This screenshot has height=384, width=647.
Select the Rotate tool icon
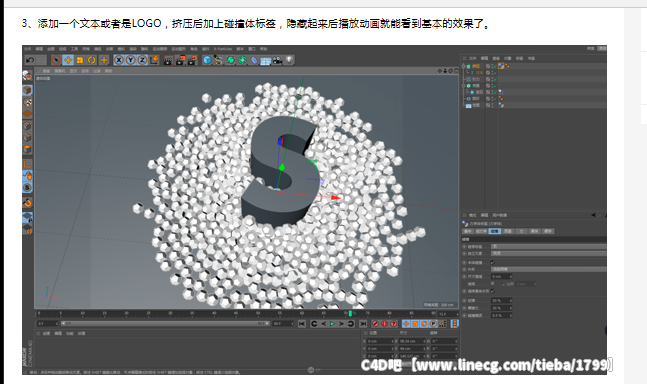pyautogui.click(x=91, y=60)
